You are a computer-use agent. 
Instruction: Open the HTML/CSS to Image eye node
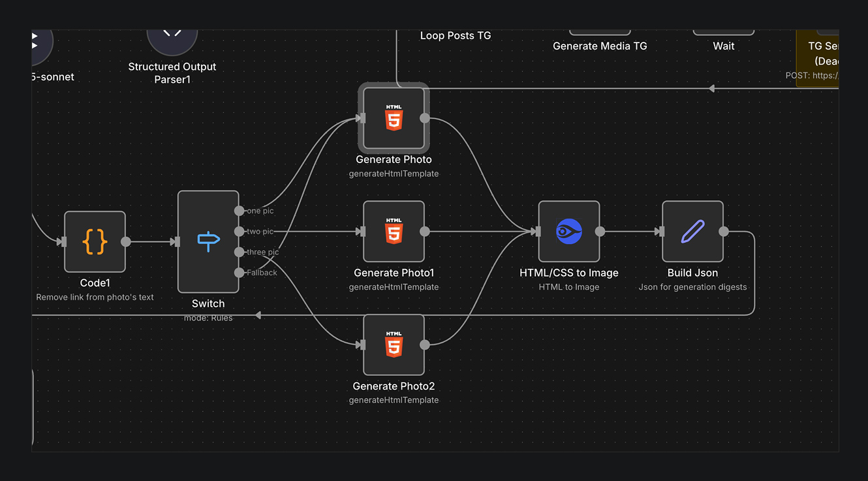pyautogui.click(x=568, y=231)
